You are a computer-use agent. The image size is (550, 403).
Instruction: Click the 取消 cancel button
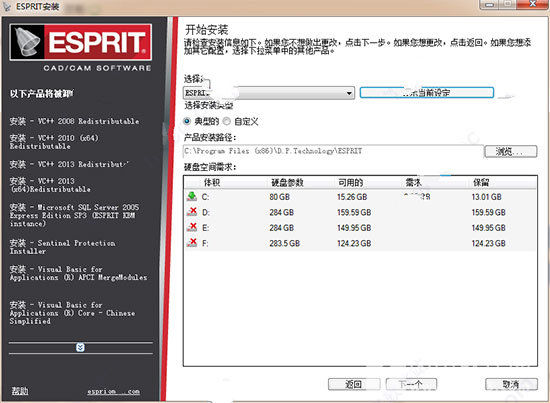511,384
